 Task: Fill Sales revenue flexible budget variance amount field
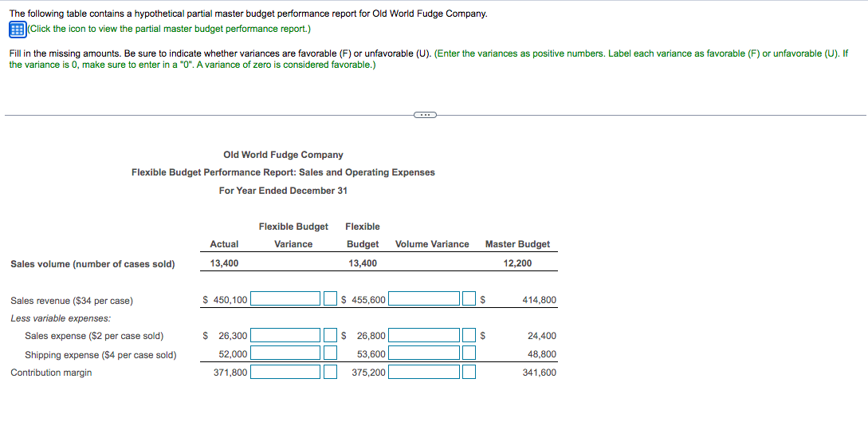(285, 299)
